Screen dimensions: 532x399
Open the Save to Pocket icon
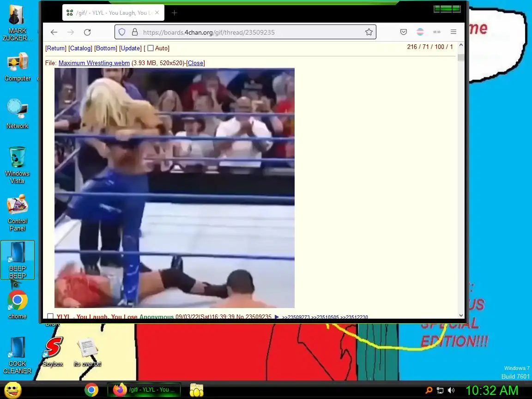404,32
